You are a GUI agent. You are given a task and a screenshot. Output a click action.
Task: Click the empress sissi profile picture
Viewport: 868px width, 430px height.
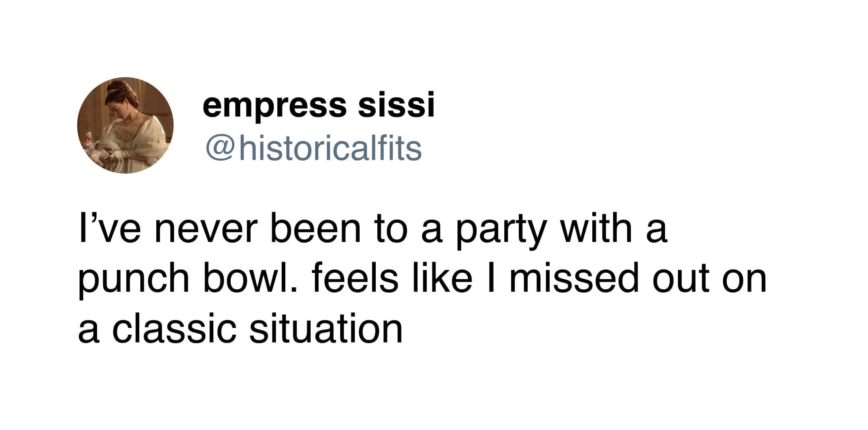[x=125, y=125]
